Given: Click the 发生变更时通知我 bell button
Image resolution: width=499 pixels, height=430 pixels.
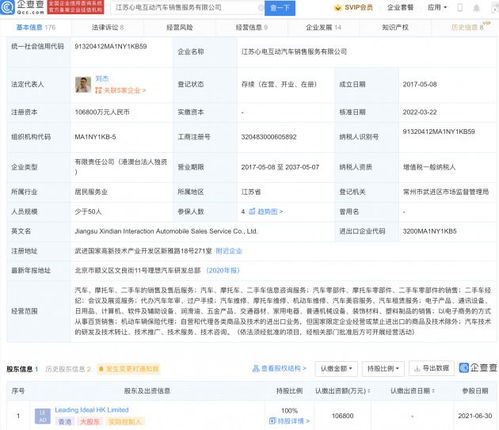Looking at the screenshot, I should coord(129,369).
